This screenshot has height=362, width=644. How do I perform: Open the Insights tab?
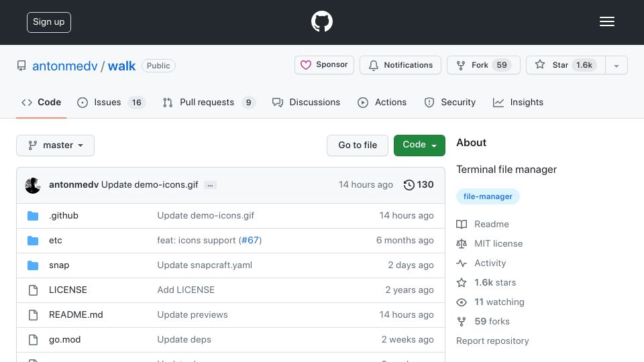coord(518,102)
